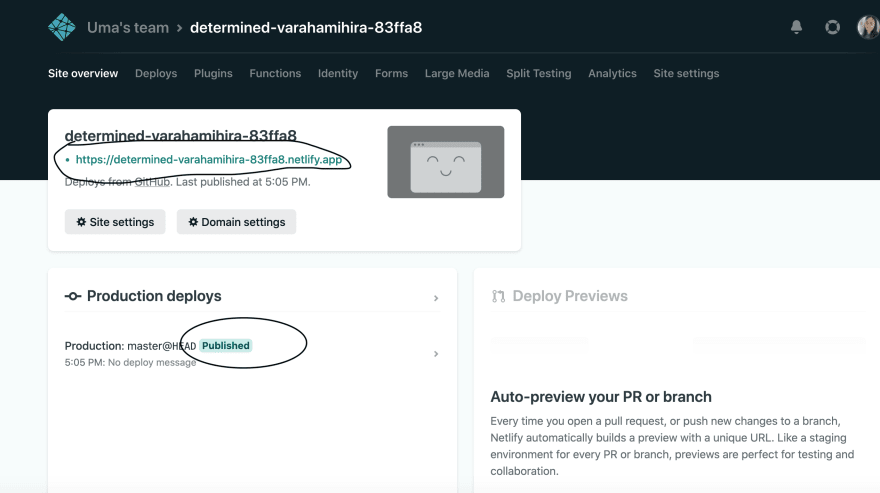View the Analytics tab
The width and height of the screenshot is (880, 493).
(612, 74)
